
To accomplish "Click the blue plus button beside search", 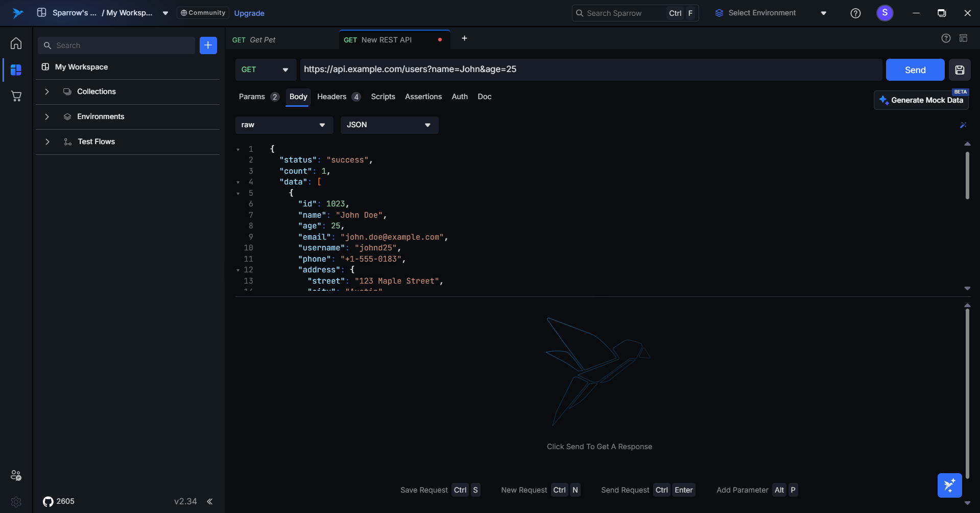I will point(208,45).
